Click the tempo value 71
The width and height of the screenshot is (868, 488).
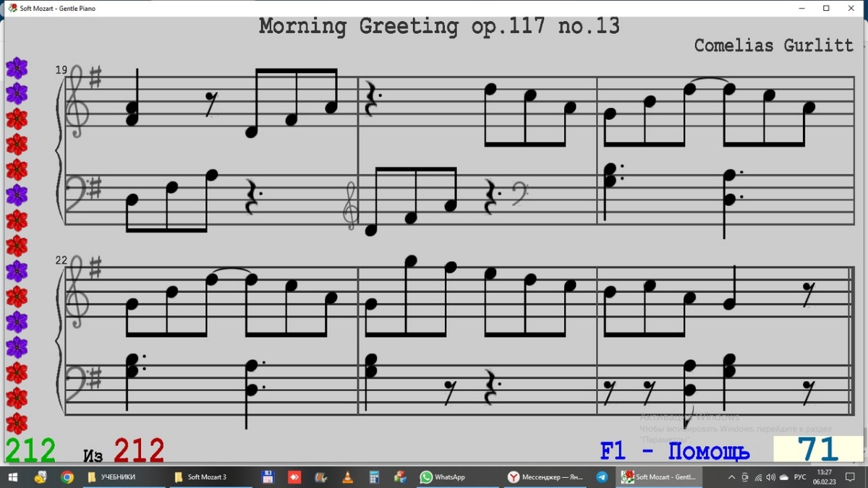(817, 450)
